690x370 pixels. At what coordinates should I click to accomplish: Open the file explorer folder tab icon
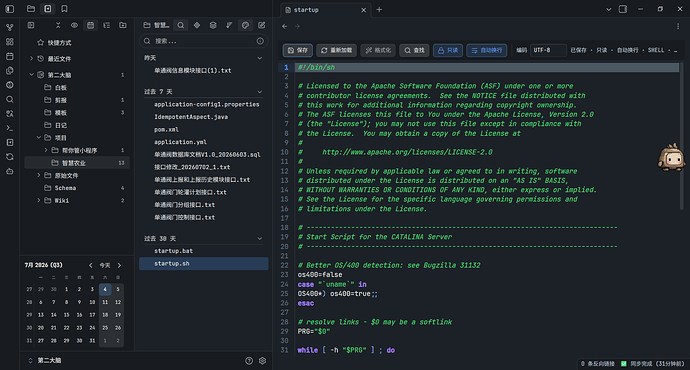pyautogui.click(x=31, y=9)
